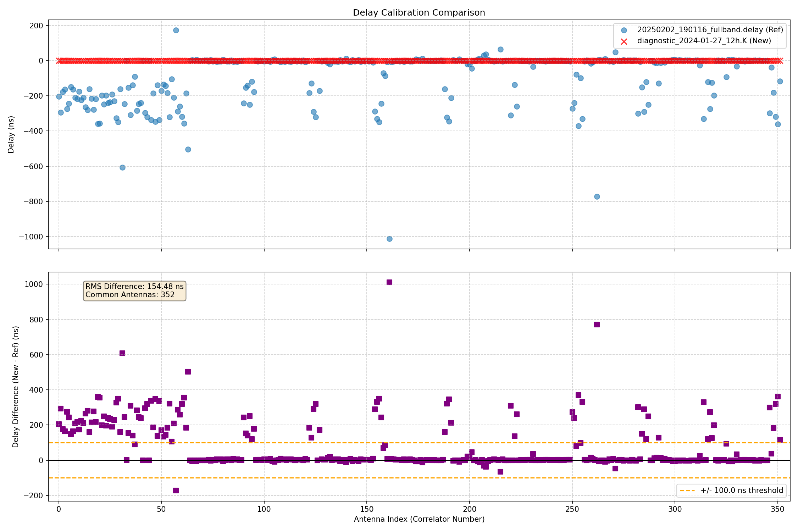The image size is (798, 532).
Task: Click the +/- 100.0 ns threshold label
Action: pos(742,491)
